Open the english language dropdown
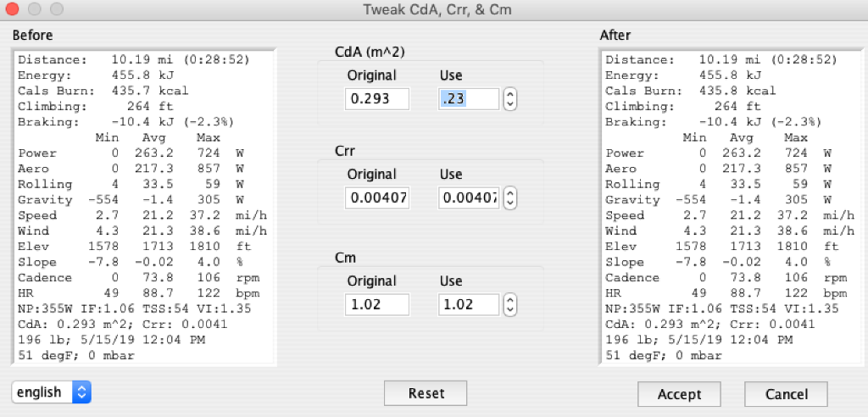This screenshot has height=417, width=868. click(51, 392)
